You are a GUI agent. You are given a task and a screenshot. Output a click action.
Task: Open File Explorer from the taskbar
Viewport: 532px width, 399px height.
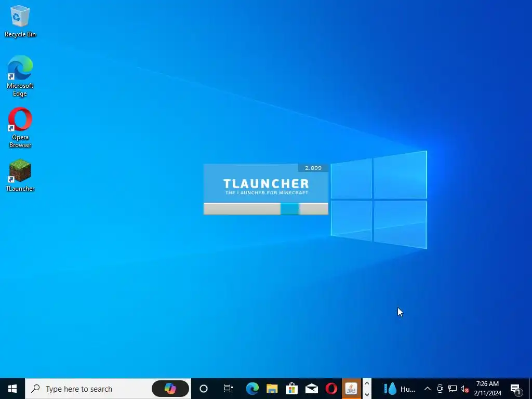tap(272, 389)
